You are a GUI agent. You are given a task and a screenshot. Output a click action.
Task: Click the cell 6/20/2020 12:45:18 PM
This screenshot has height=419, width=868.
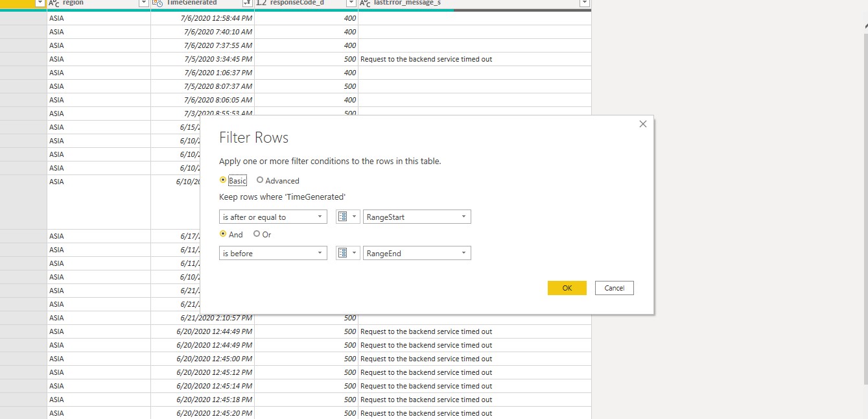tap(202, 400)
